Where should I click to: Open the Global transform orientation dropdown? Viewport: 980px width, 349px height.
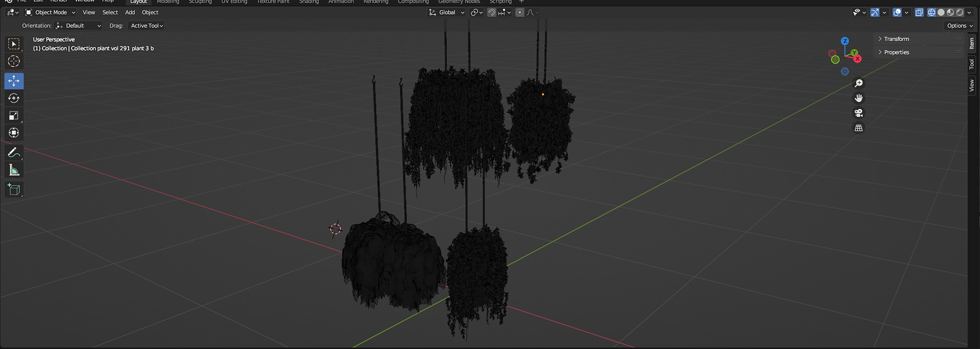447,13
